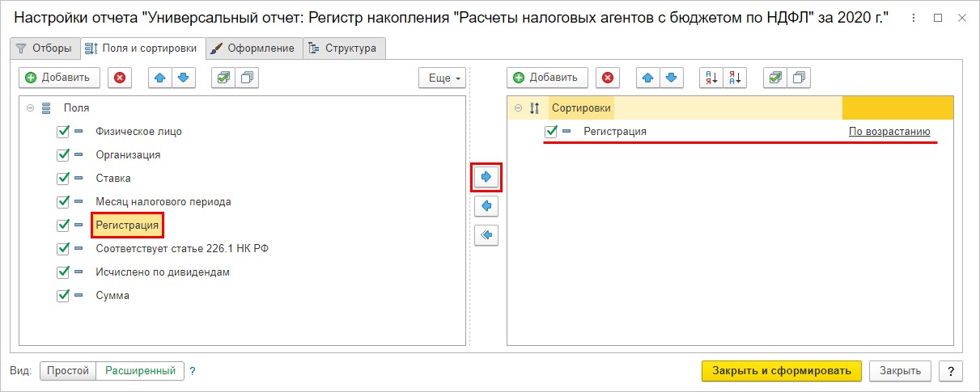The height and width of the screenshot is (392, 980).
Task: Set descending sort order icon
Action: (735, 78)
